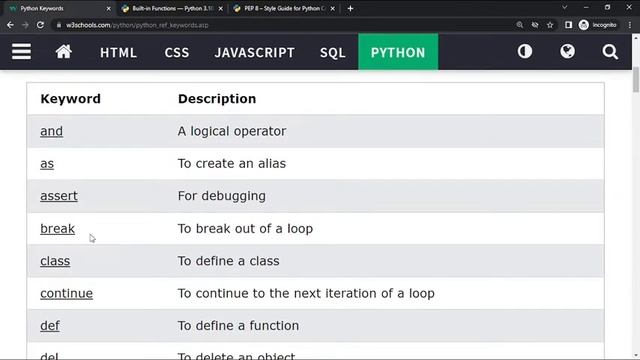Viewport: 640px width, 360px height.
Task: Open the SQL menu item
Action: tap(333, 52)
